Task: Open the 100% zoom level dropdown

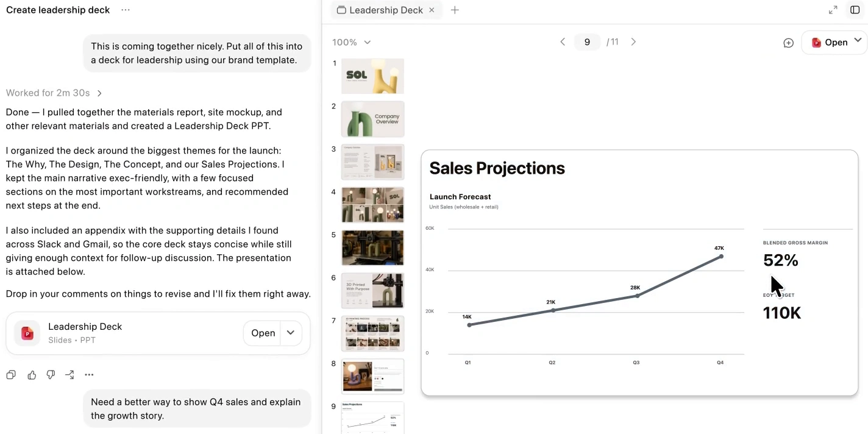Action: (x=352, y=42)
